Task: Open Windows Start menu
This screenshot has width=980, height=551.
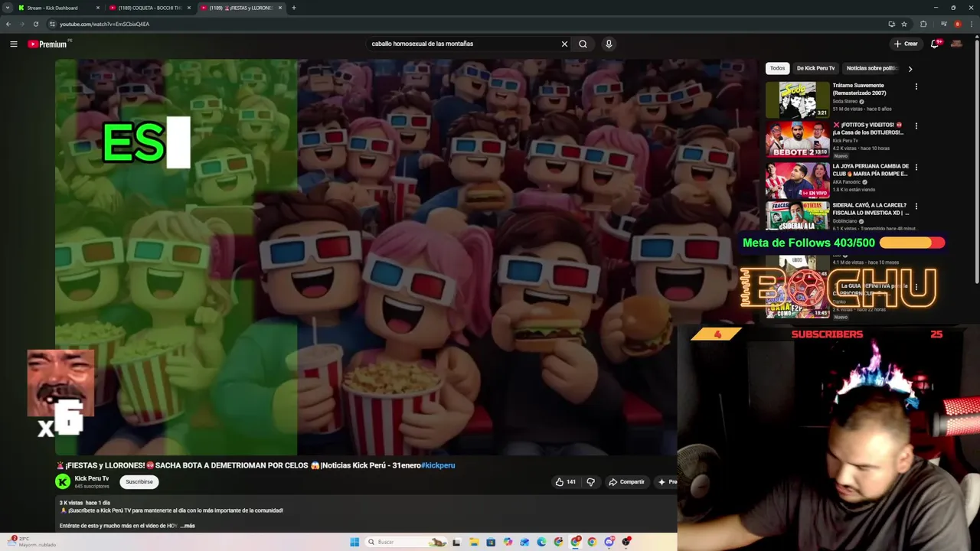Action: pos(354,542)
